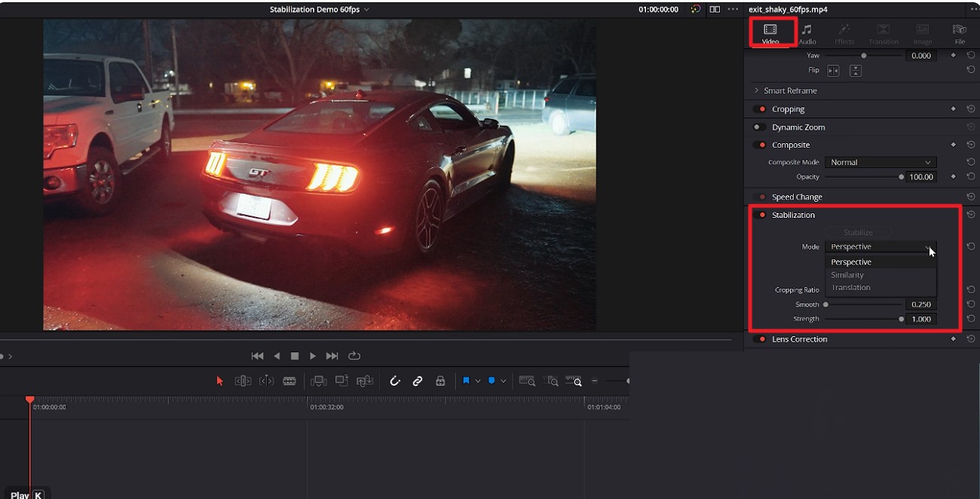The image size is (980, 499).
Task: Enable the Dynamic Zoom toggle
Action: coord(759,127)
